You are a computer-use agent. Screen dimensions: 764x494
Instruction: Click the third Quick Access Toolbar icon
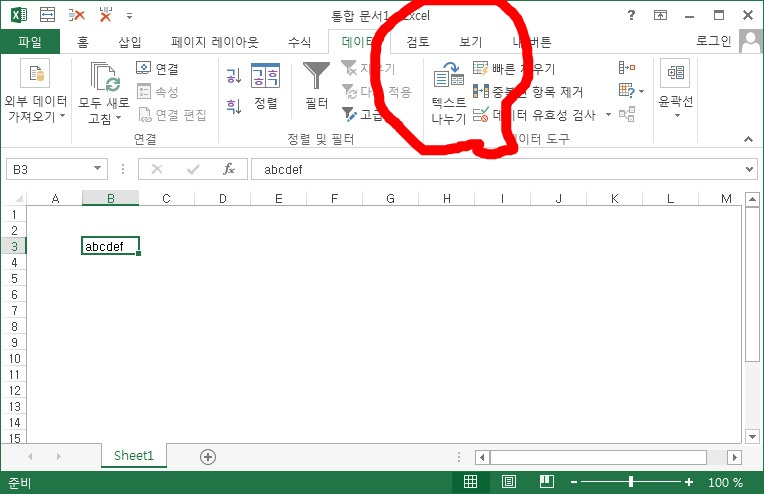point(77,15)
